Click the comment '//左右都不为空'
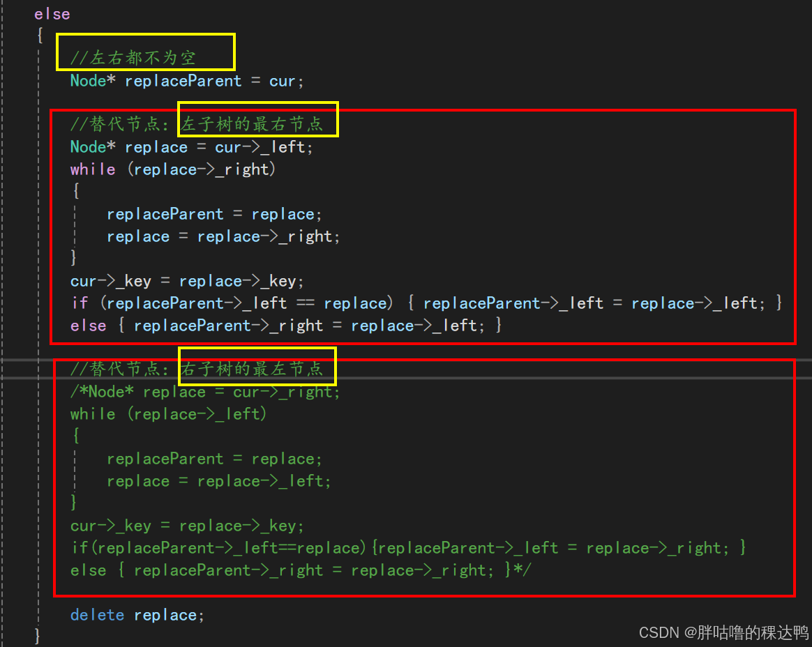This screenshot has height=647, width=812. click(x=133, y=57)
